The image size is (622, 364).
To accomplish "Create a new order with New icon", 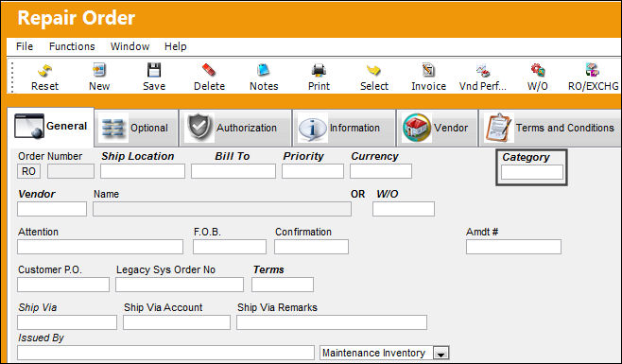I will pyautogui.click(x=99, y=70).
